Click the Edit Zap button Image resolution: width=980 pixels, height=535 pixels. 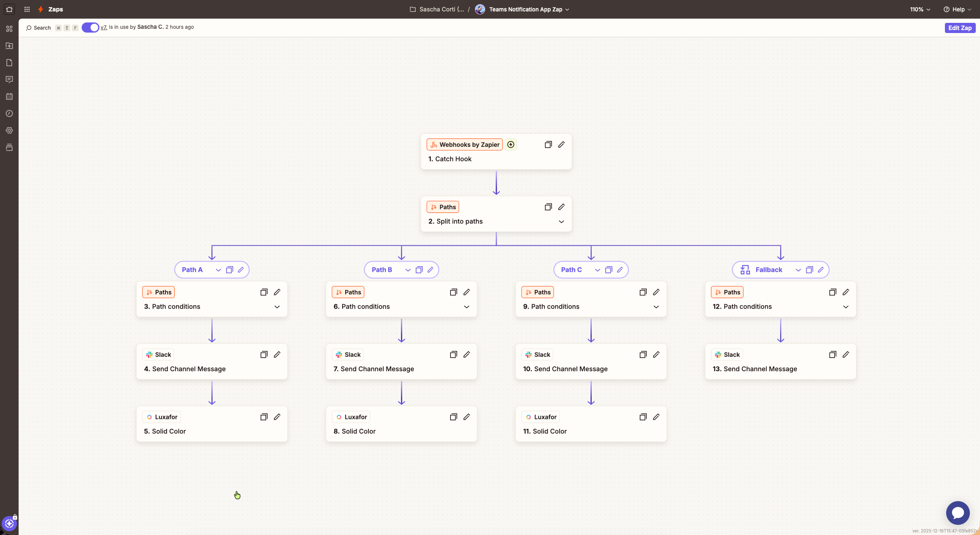click(x=960, y=28)
